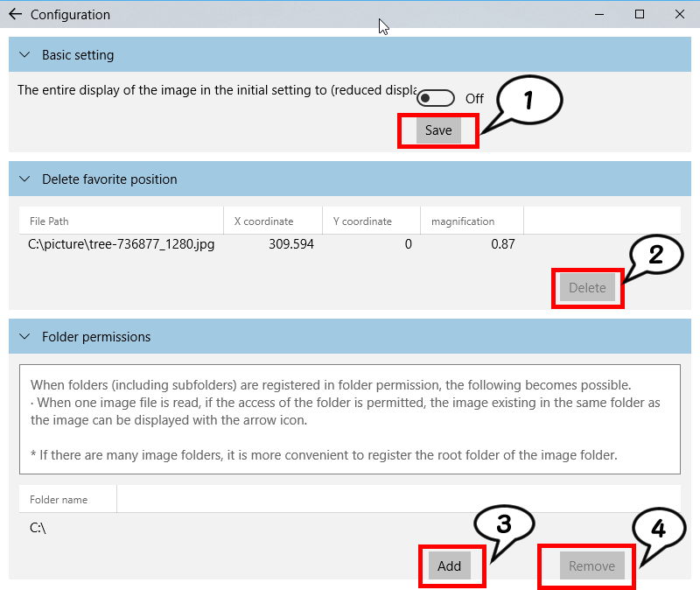
Task: Sort by X coordinate column header
Action: (263, 221)
